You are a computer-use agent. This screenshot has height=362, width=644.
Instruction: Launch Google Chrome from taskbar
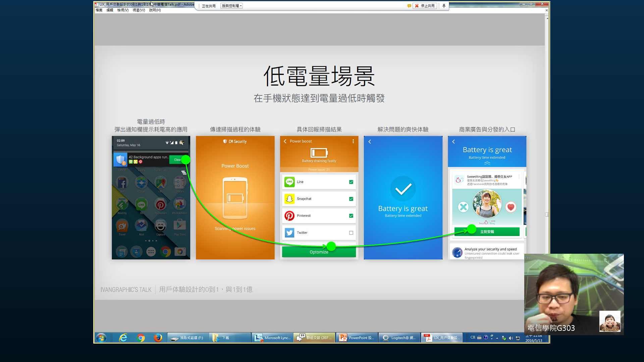(x=141, y=338)
